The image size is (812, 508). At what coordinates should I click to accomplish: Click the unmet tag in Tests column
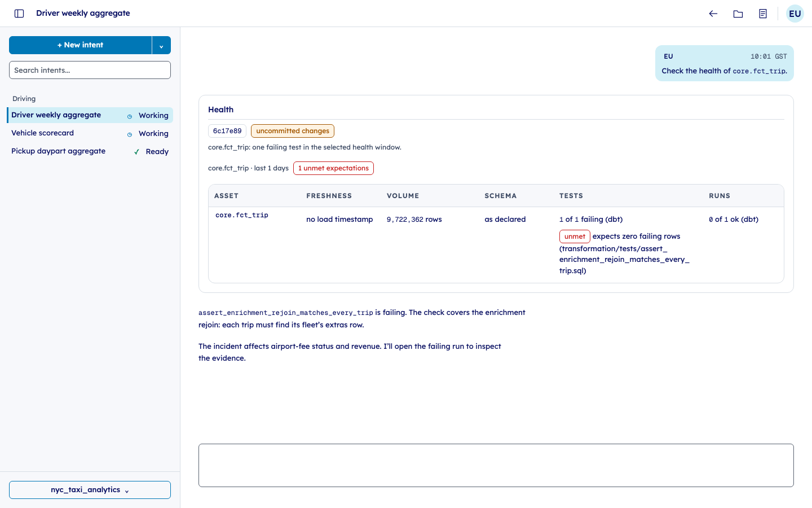point(575,237)
